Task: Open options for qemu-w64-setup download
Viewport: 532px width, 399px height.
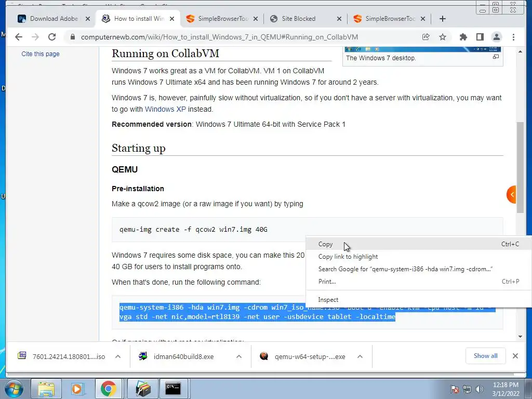Action: coord(360,356)
